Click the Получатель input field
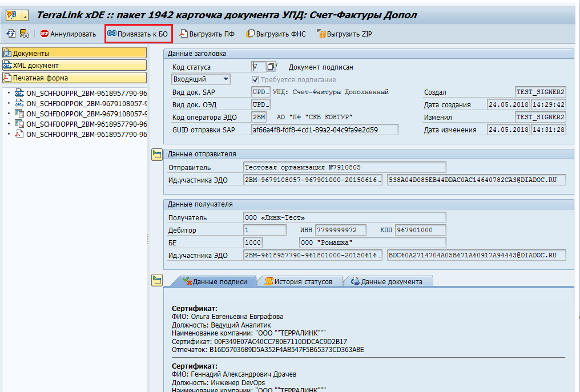 coord(344,217)
